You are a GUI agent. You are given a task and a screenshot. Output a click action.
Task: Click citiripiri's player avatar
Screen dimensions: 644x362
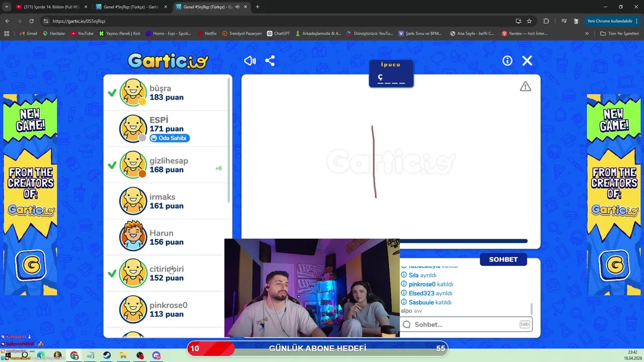pos(133,274)
